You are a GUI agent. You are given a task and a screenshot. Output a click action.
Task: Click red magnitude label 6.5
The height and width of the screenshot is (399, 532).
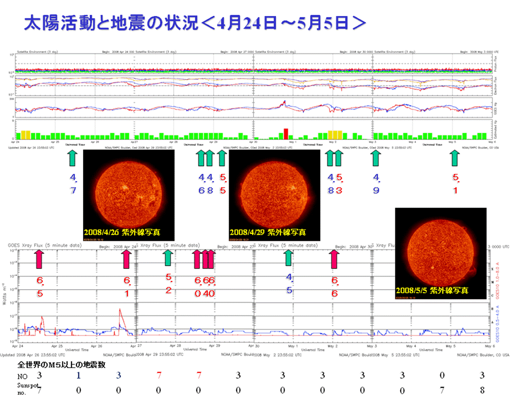[40, 287]
